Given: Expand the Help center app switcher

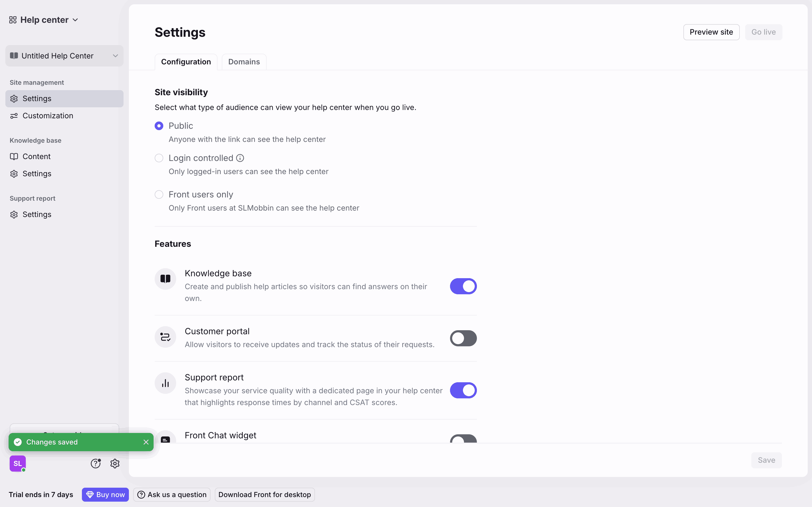Looking at the screenshot, I should click(x=44, y=20).
